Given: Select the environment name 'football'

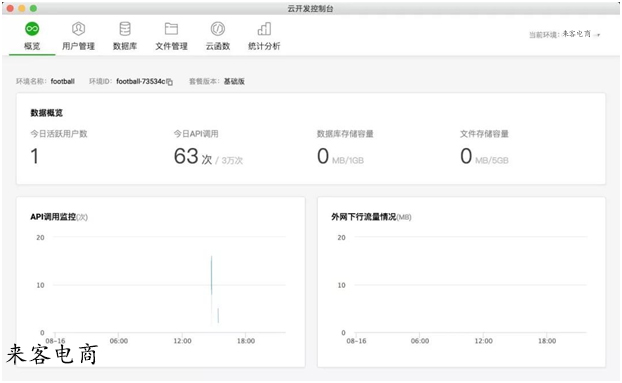Looking at the screenshot, I should [63, 81].
